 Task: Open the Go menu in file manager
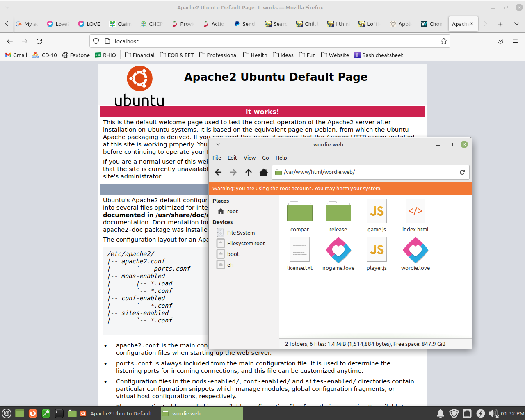[x=265, y=157]
